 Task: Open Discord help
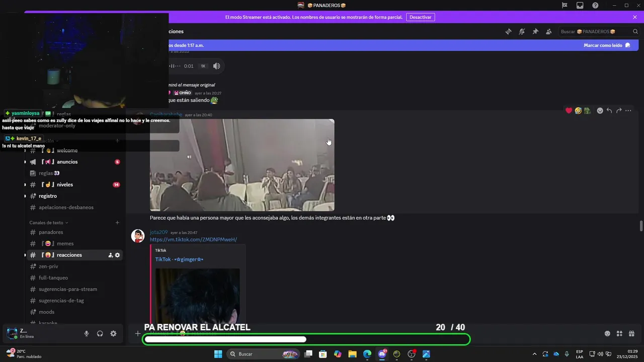click(x=595, y=5)
